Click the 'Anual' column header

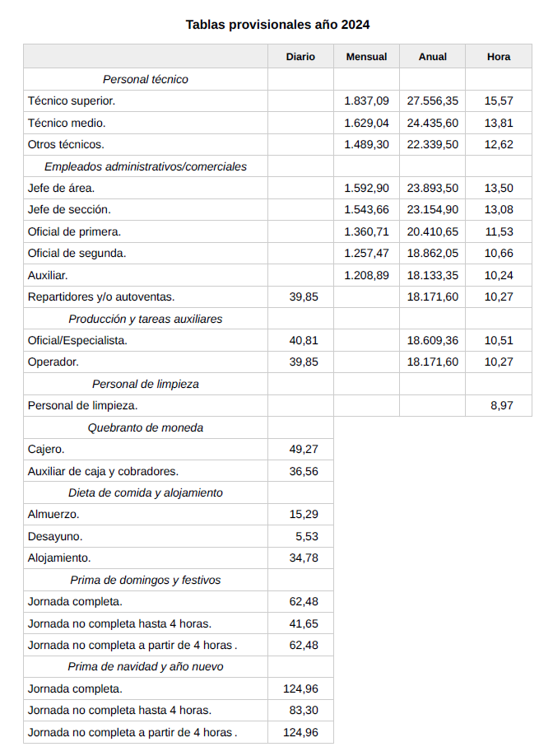[x=433, y=57]
